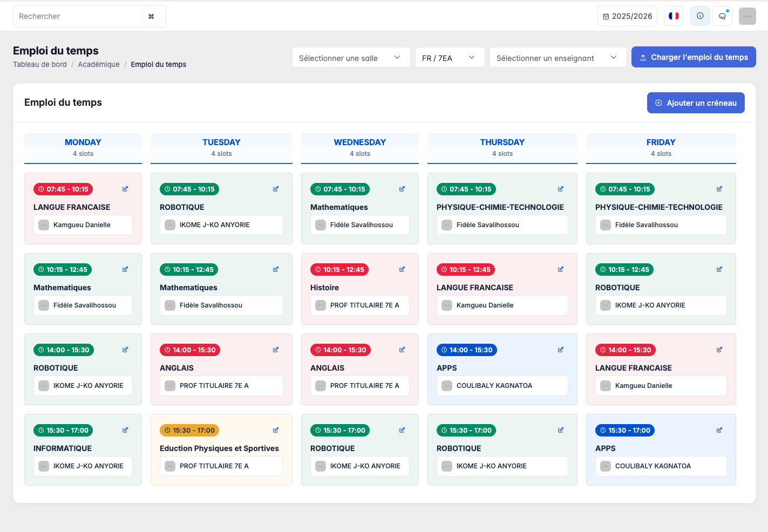Click the French flag language icon

point(674,16)
